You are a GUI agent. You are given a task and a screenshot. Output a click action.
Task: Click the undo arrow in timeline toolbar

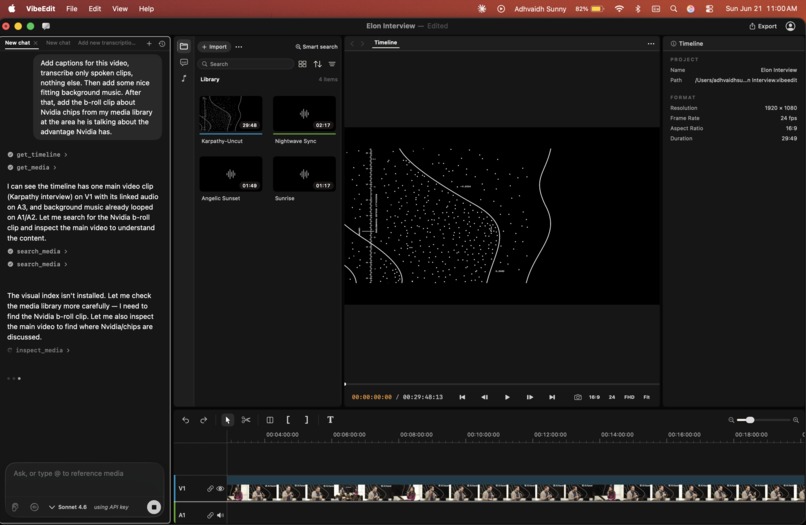(186, 420)
